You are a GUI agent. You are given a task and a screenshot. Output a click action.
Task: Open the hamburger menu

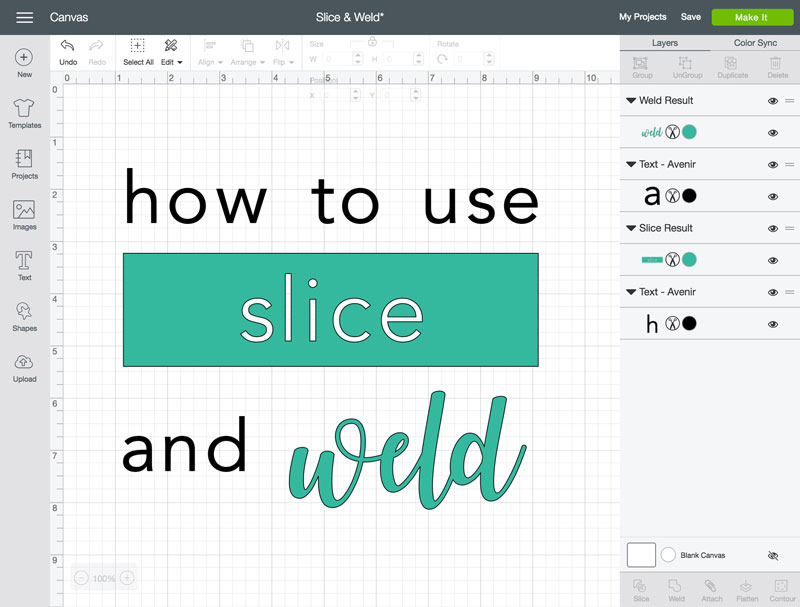click(24, 16)
